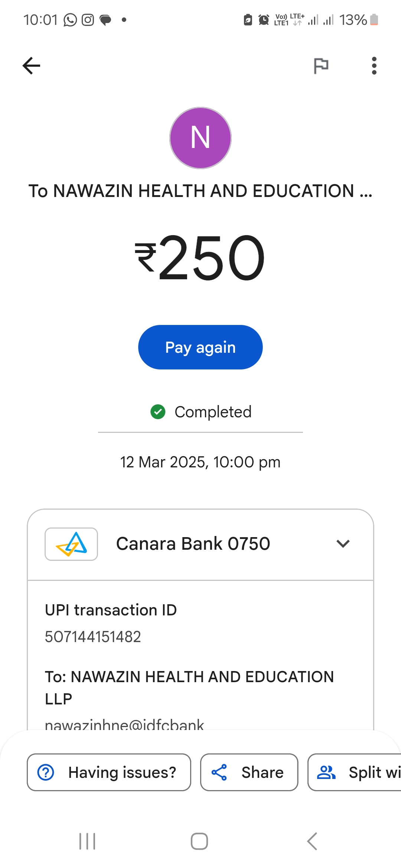The width and height of the screenshot is (401, 868).
Task: Tap the ₹250 amount text
Action: 200,257
